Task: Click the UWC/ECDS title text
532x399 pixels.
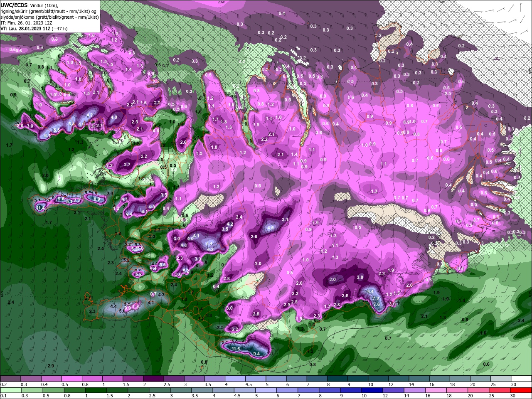Action: click(x=15, y=5)
